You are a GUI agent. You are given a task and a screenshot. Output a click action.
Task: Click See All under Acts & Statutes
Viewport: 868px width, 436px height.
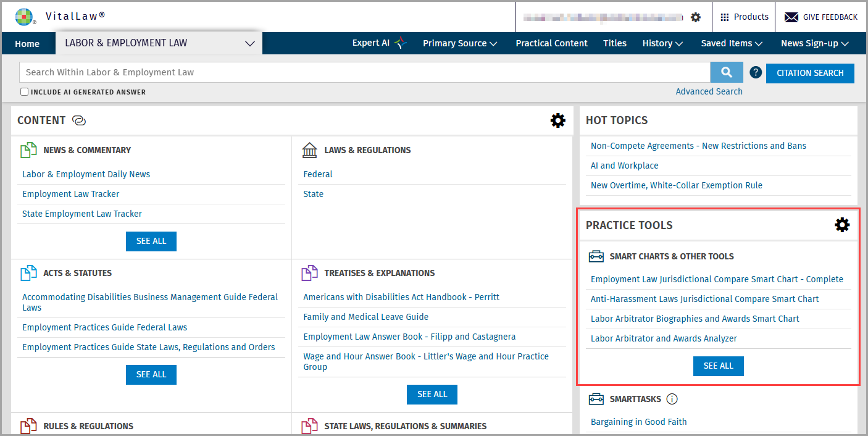coord(151,375)
